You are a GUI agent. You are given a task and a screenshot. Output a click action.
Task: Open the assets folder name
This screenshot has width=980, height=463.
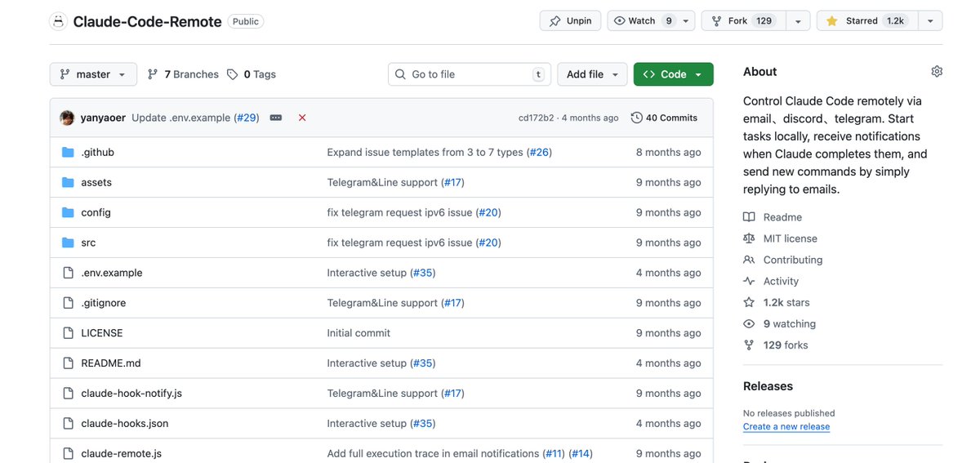tap(96, 182)
